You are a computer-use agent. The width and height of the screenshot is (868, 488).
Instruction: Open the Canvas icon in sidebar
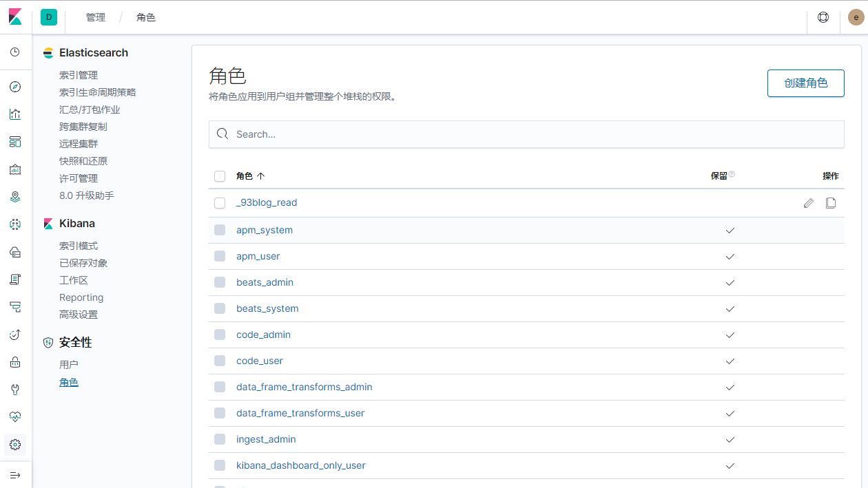coord(15,169)
